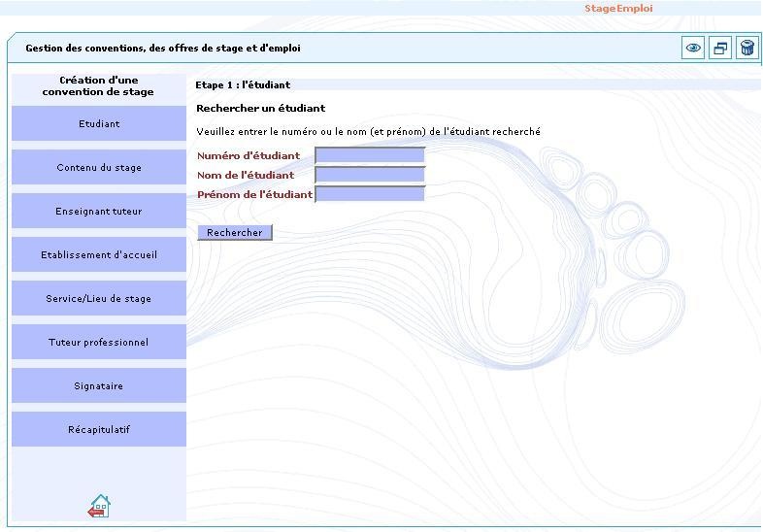763x532 pixels.
Task: Show the Récapitulatif page
Action: click(x=99, y=430)
